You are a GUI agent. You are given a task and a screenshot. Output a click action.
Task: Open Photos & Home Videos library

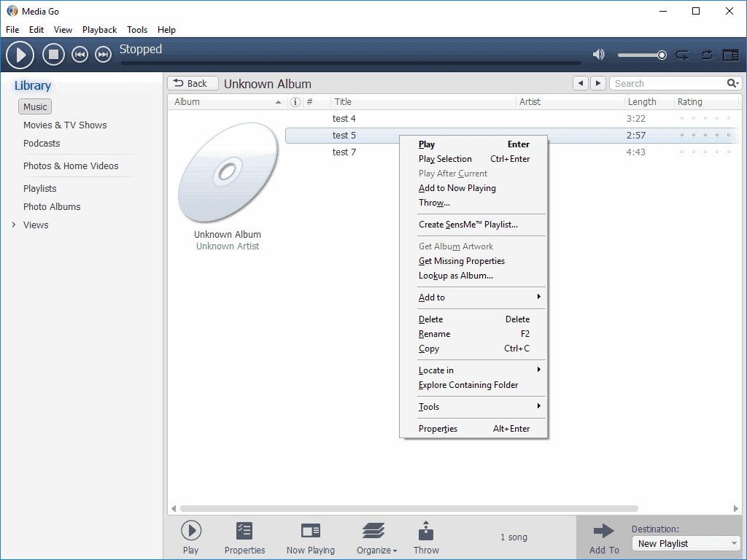(x=71, y=166)
